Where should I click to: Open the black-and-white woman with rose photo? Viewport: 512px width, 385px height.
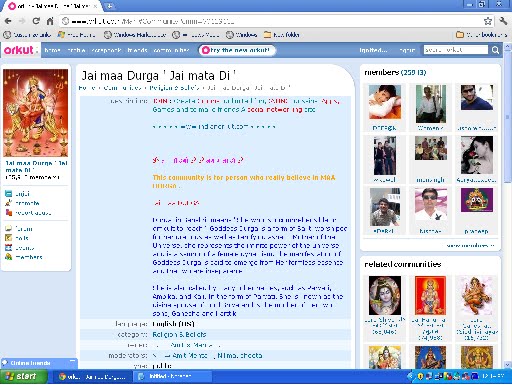[x=477, y=155]
